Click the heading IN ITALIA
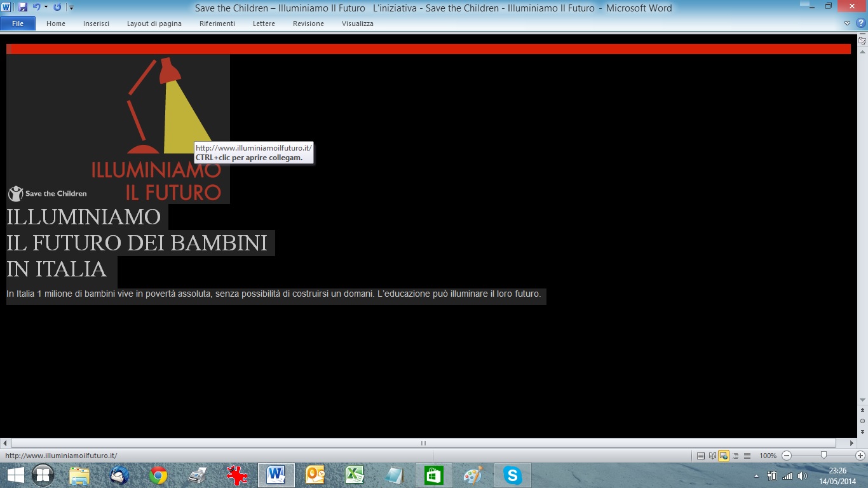Image resolution: width=868 pixels, height=488 pixels. point(57,269)
